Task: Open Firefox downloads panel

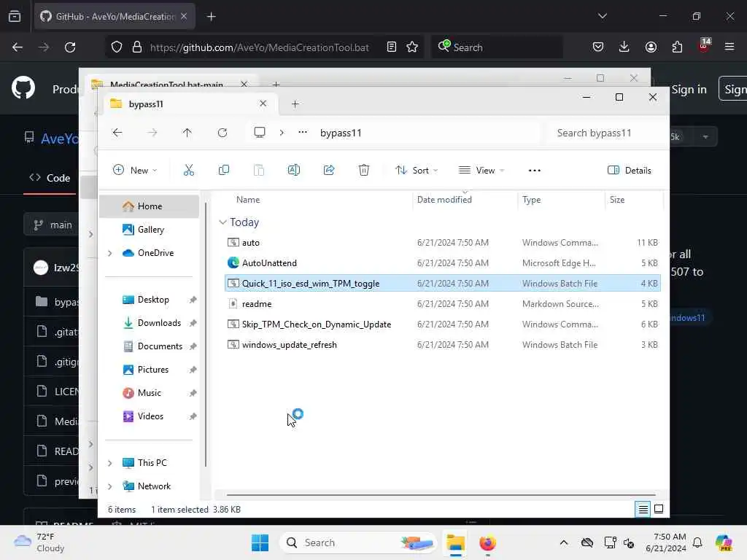Action: coord(624,47)
